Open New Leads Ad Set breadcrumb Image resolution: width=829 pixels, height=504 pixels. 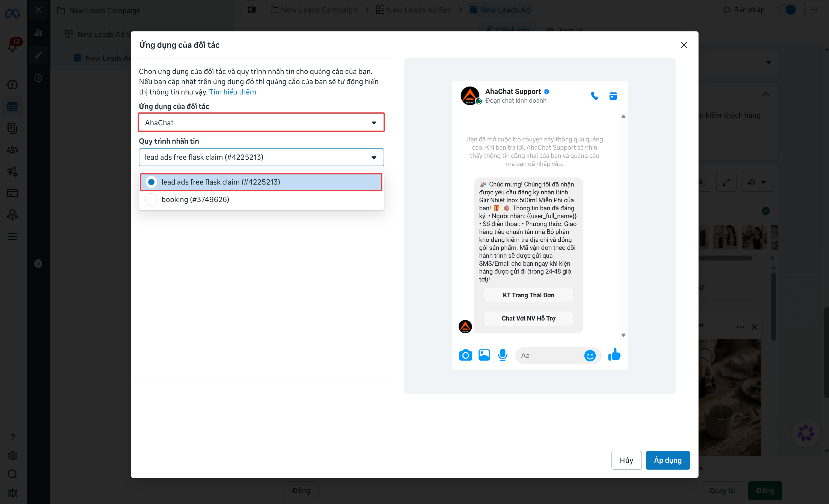tap(414, 10)
